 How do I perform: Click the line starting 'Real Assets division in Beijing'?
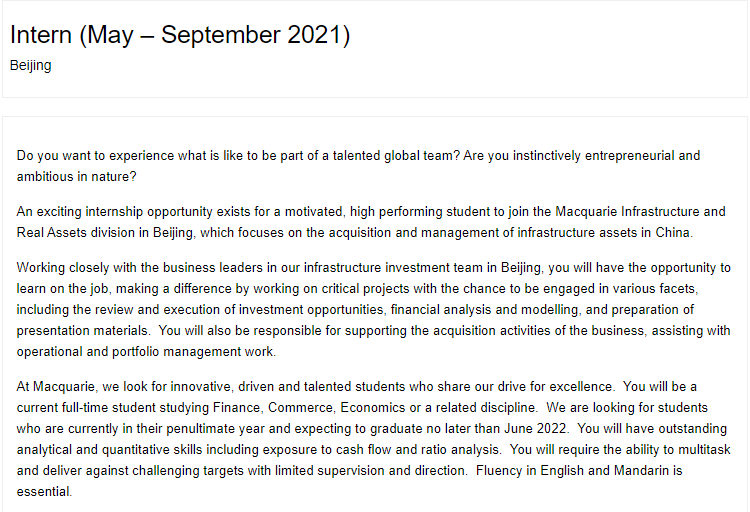point(354,233)
